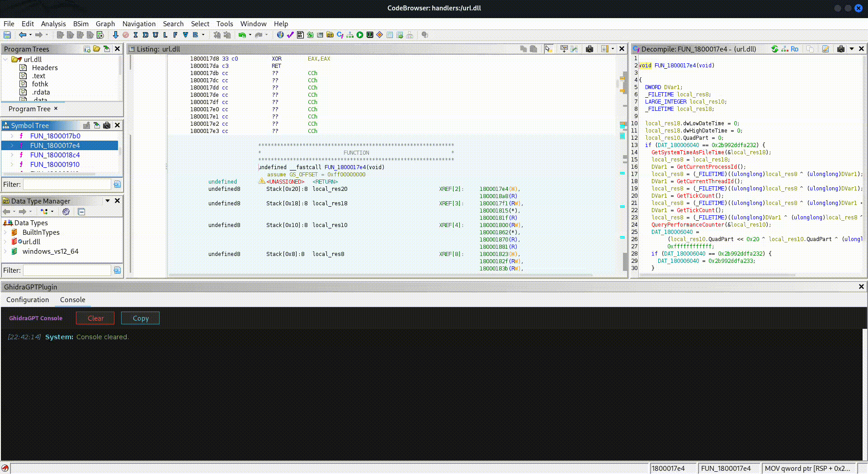This screenshot has width=868, height=474.
Task: Open the Analysis menu
Action: (x=53, y=24)
